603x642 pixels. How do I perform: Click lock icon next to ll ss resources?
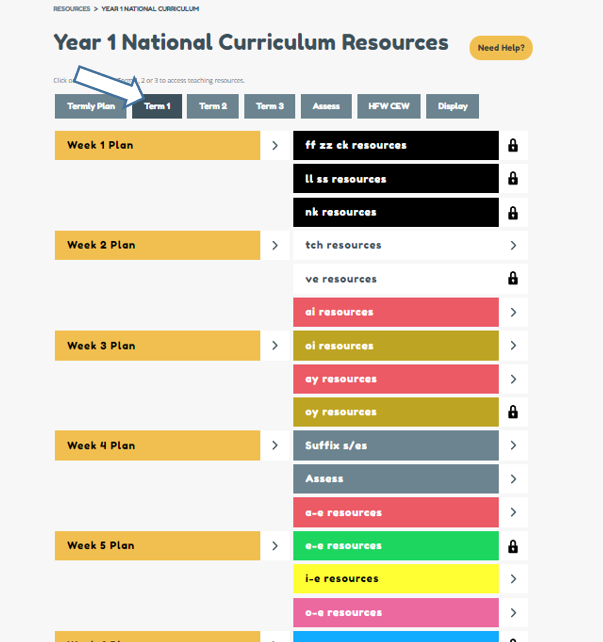[x=513, y=179]
